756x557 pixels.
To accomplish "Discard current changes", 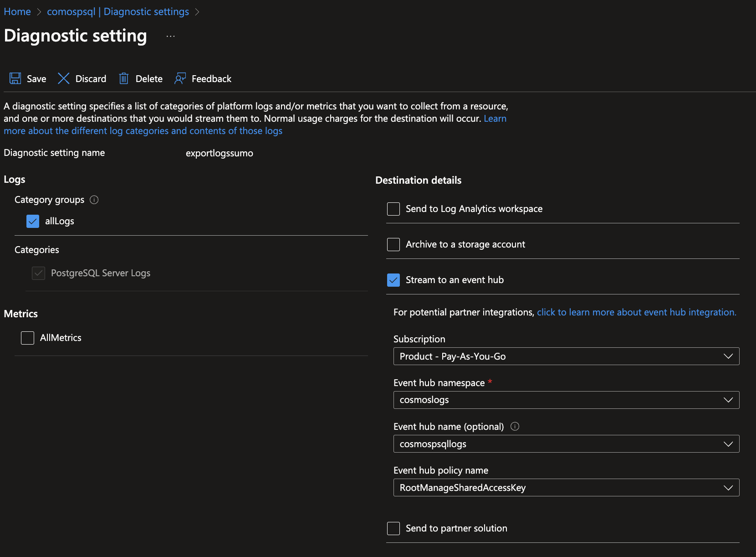I will coord(82,78).
